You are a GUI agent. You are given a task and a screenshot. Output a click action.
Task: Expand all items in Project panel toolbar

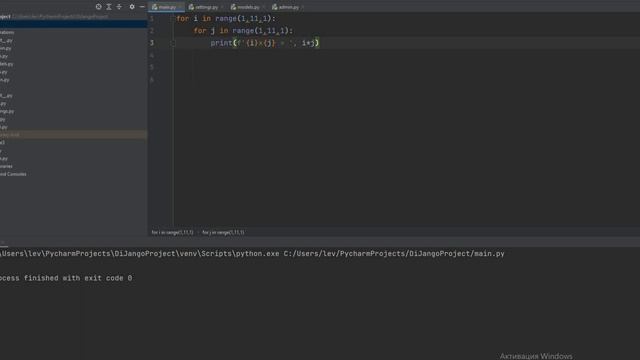tap(109, 7)
